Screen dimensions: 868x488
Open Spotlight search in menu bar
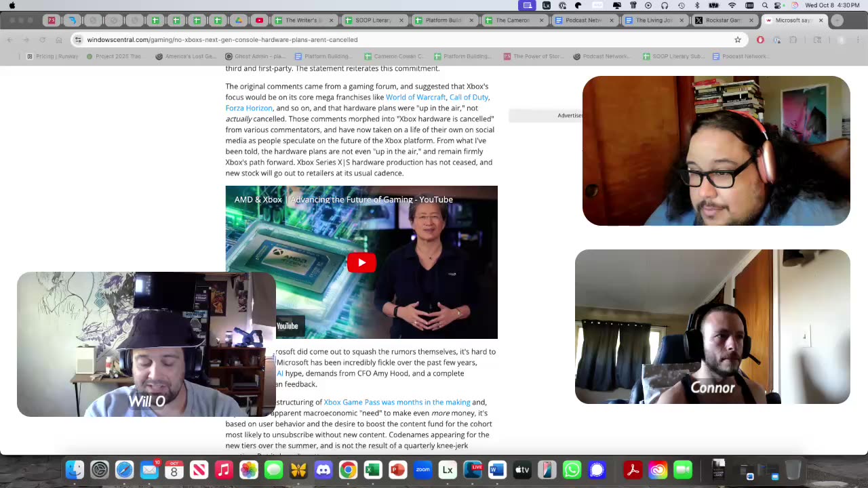pos(765,5)
